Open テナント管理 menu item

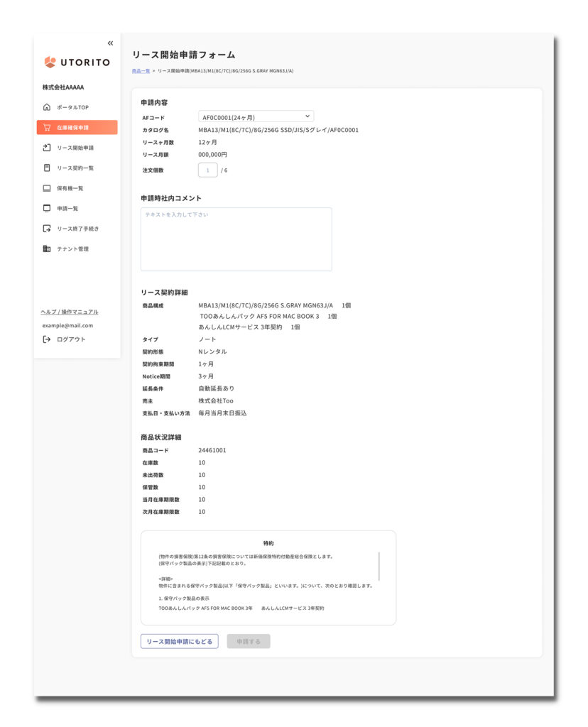point(72,249)
